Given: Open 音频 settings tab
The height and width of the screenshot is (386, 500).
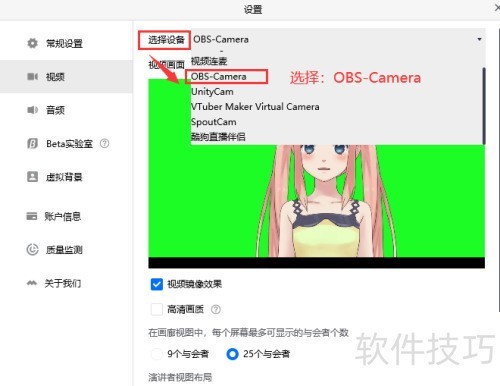Looking at the screenshot, I should pos(66,110).
